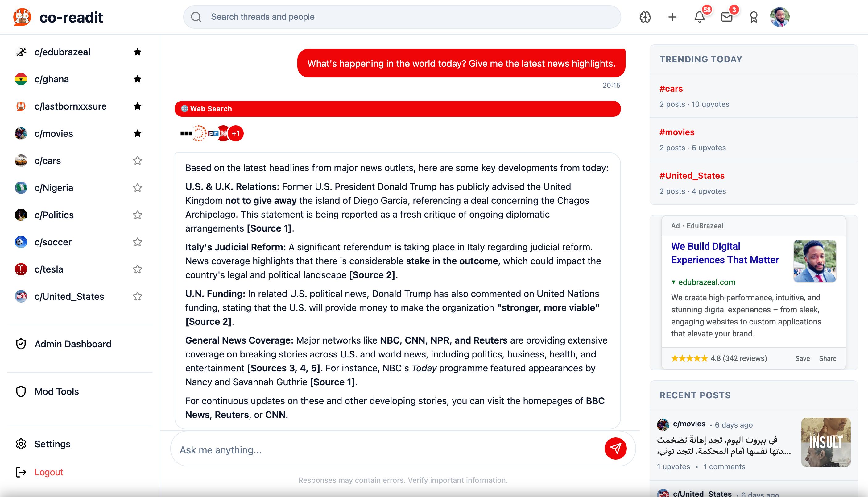This screenshot has height=497, width=868.
Task: Click the ad dropdown triangle by edubrazeal.com
Action: [x=674, y=282]
